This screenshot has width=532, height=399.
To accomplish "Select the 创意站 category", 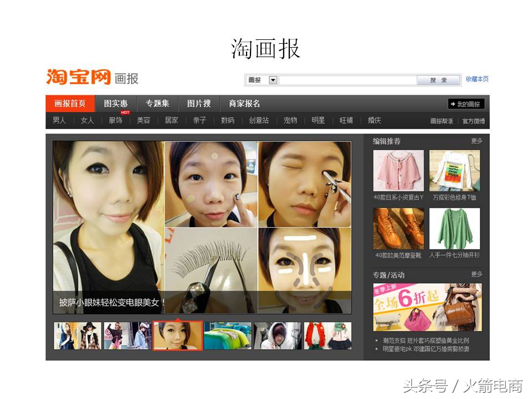I will (x=259, y=120).
